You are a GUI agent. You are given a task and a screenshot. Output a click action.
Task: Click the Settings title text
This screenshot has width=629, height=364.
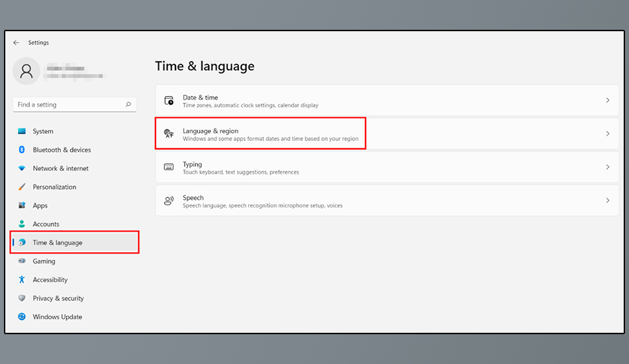(x=38, y=42)
